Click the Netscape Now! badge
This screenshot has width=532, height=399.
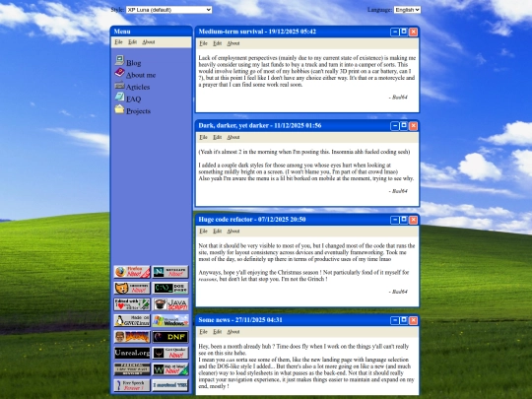click(x=170, y=272)
